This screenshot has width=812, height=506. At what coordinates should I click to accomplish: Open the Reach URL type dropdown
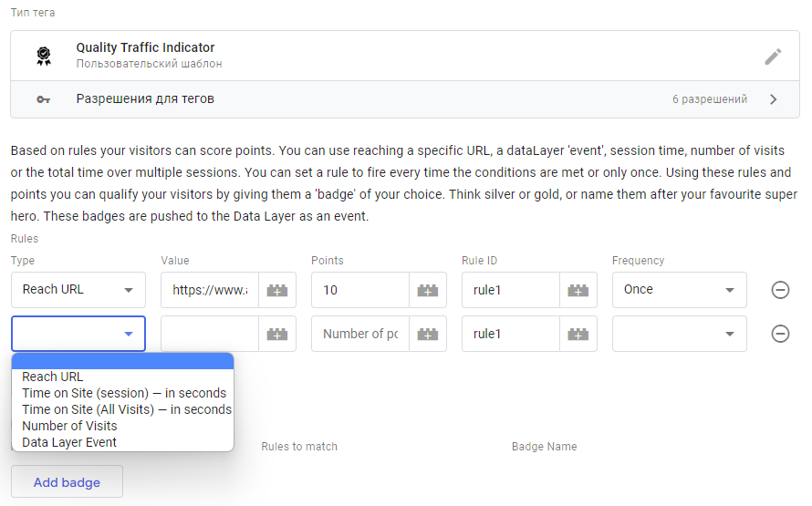(78, 290)
